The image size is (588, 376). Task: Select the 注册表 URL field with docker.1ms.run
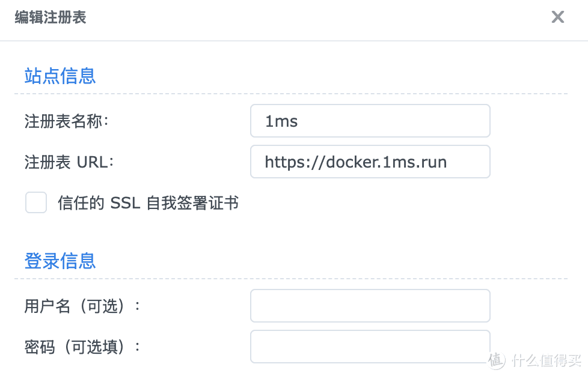coord(370,162)
